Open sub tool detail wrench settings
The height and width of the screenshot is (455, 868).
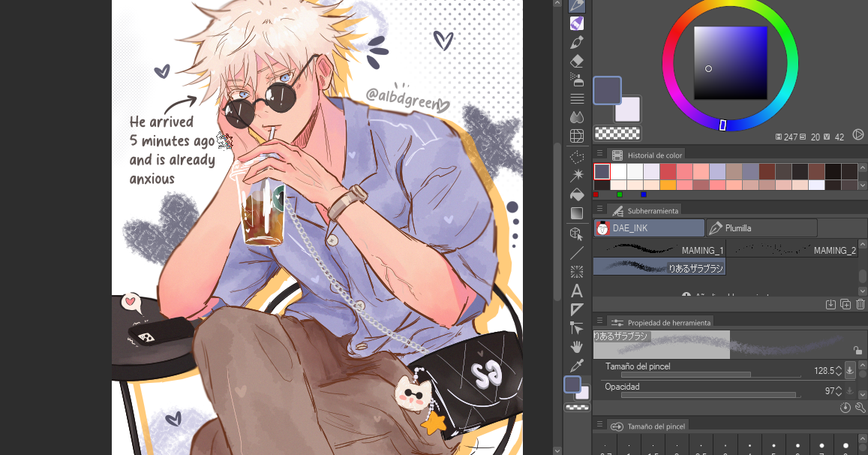(860, 408)
